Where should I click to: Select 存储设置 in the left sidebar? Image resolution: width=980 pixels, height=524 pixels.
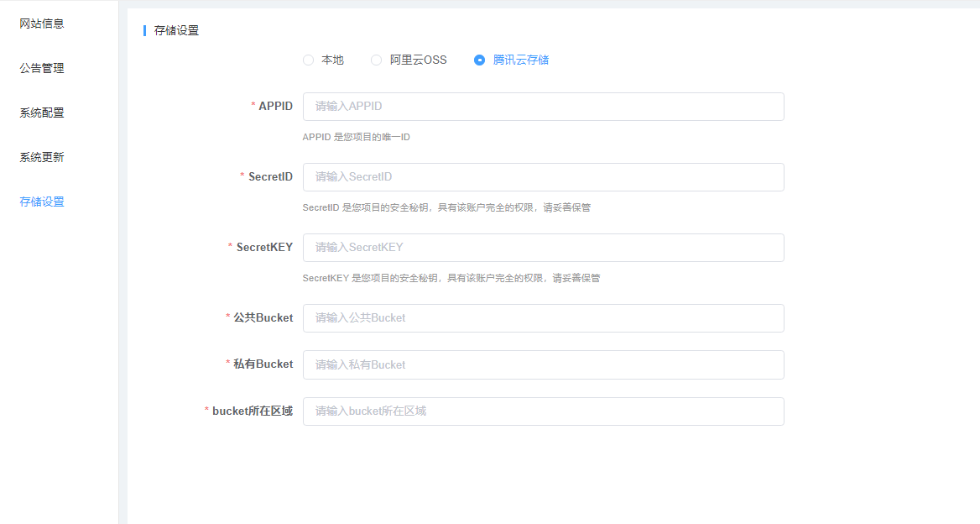[42, 202]
